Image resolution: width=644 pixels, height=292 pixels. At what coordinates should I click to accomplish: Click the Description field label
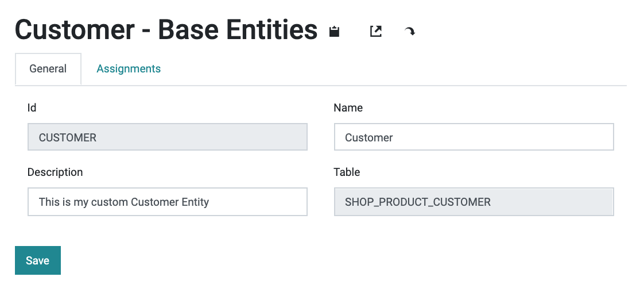(55, 172)
